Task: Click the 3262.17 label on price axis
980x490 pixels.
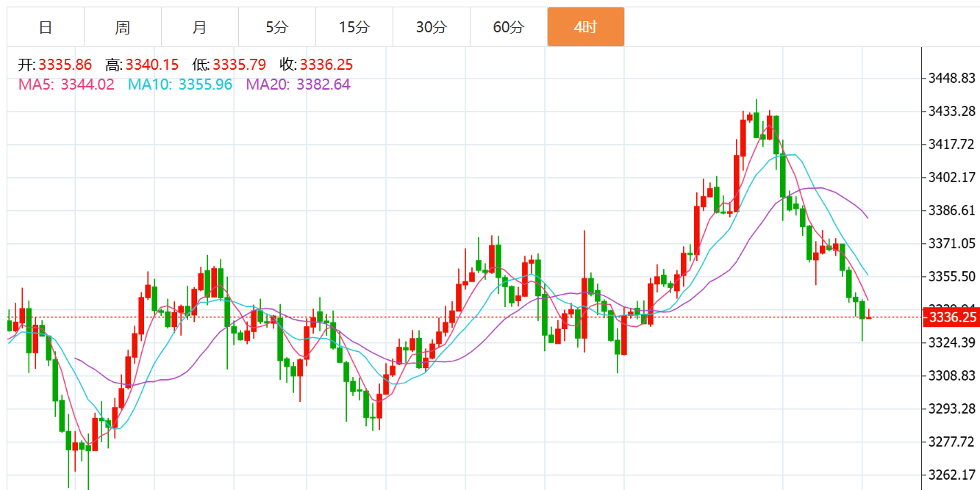Action: tap(952, 475)
